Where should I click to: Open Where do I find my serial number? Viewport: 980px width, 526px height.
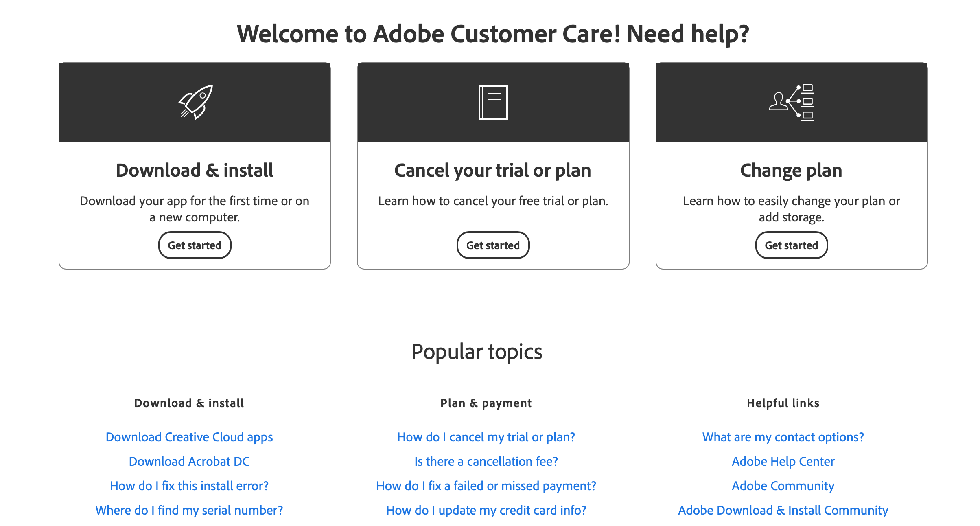pos(189,510)
